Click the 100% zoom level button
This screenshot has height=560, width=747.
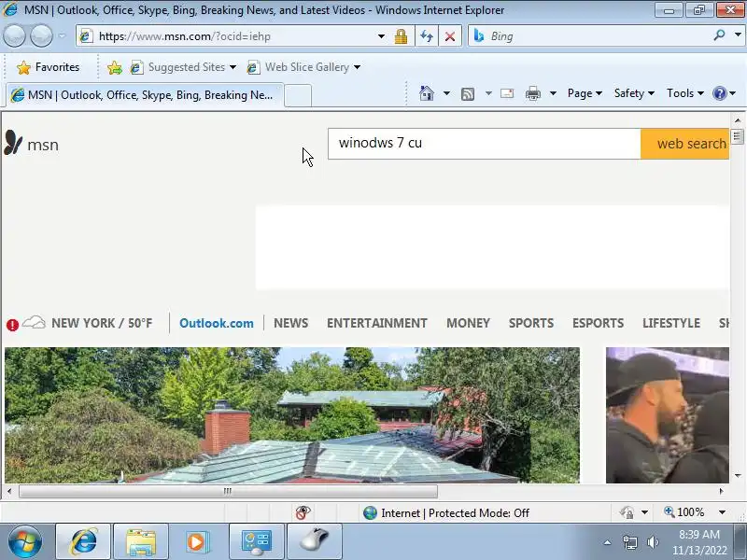[x=684, y=512]
